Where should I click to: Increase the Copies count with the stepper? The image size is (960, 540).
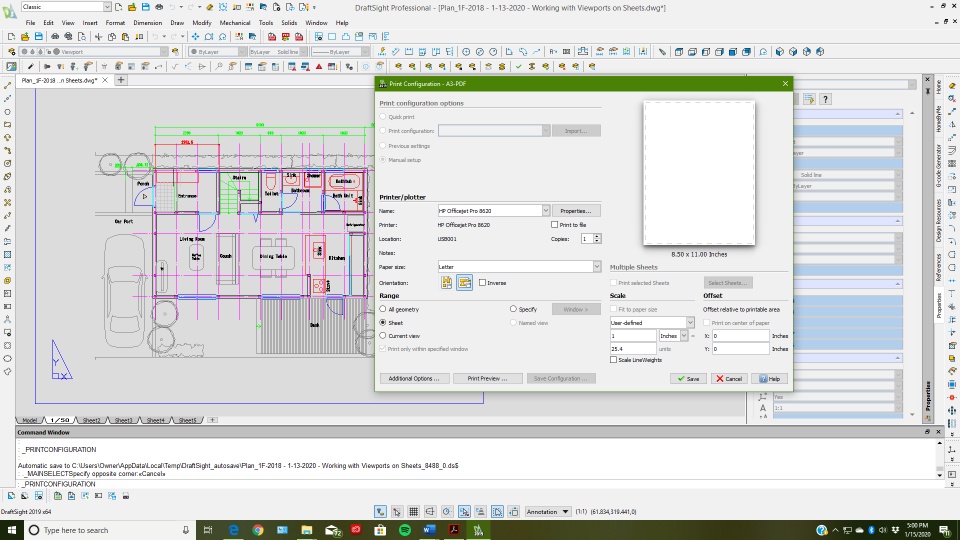tap(598, 236)
